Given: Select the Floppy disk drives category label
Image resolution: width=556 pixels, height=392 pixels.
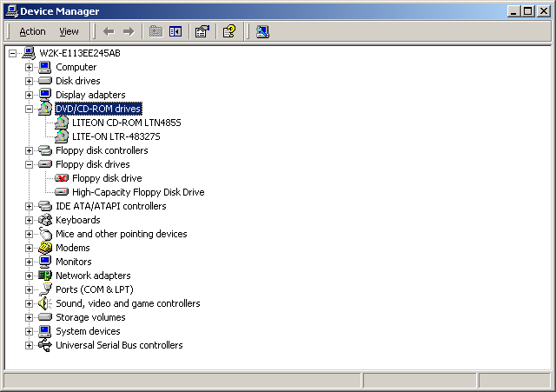Looking at the screenshot, I should [93, 164].
